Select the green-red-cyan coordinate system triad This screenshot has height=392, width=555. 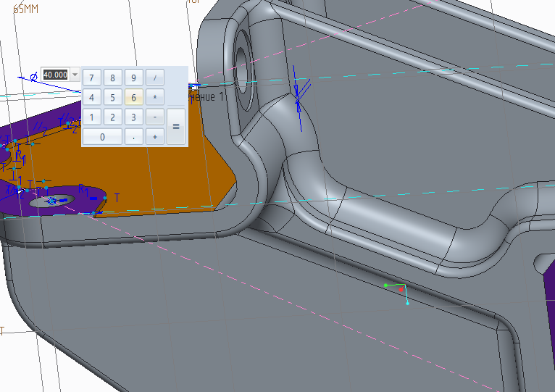coord(398,293)
